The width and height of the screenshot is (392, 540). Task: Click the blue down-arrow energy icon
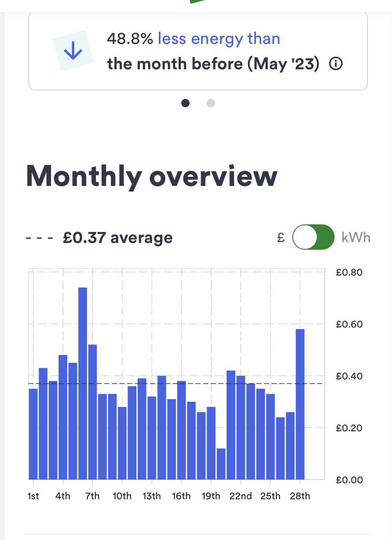73,52
